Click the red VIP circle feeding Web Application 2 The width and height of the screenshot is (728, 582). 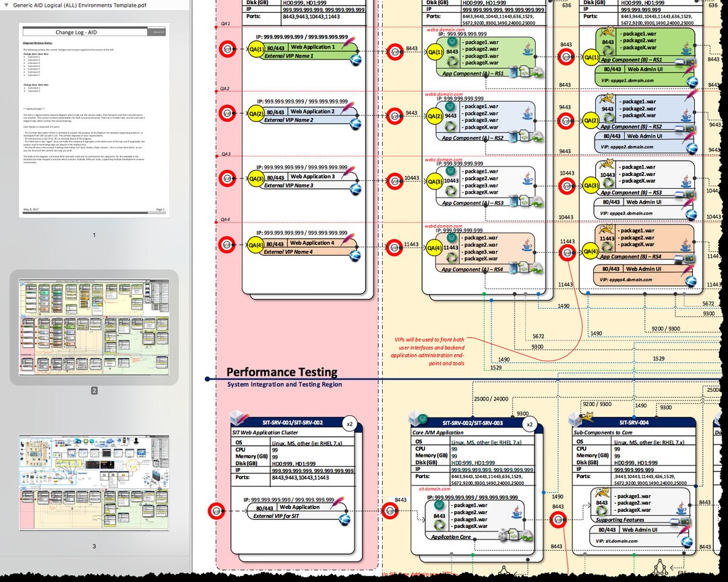click(227, 113)
